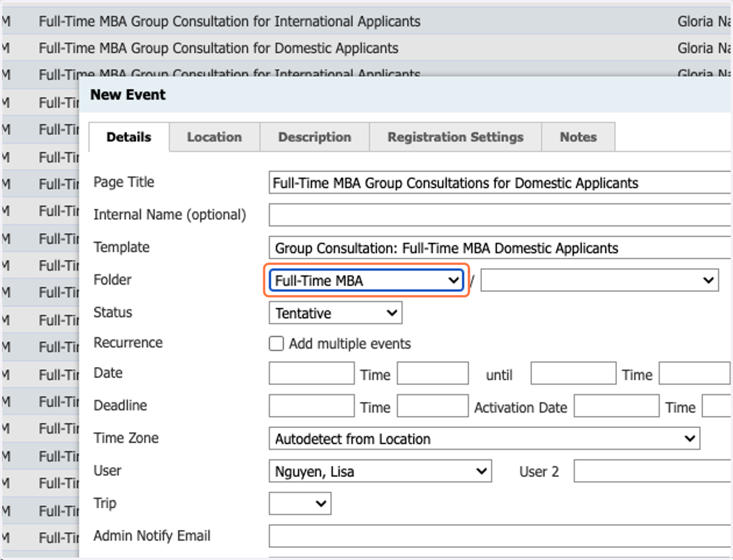The image size is (733, 560).
Task: Click the Deadline Time field
Action: [x=432, y=406]
